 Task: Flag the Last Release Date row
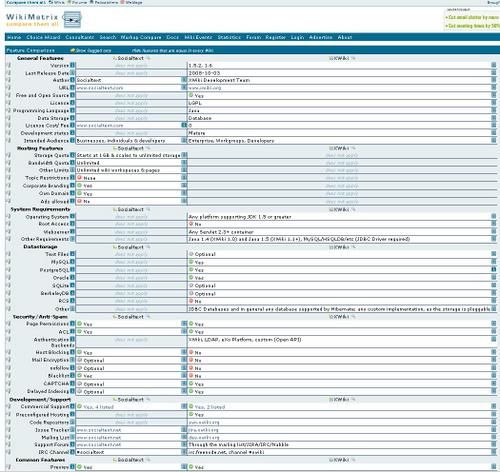8,73
